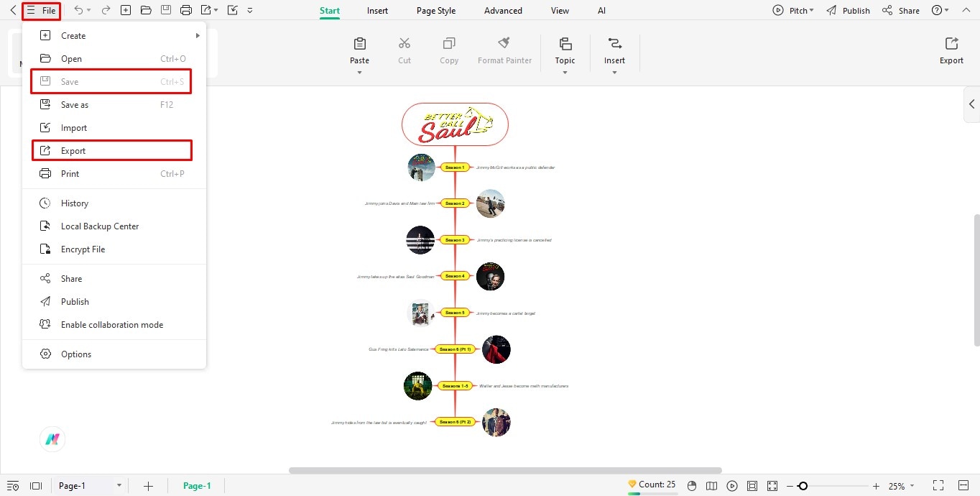Click the Export icon in the quick toolbar
The height and width of the screenshot is (496, 980).
pos(206,10)
